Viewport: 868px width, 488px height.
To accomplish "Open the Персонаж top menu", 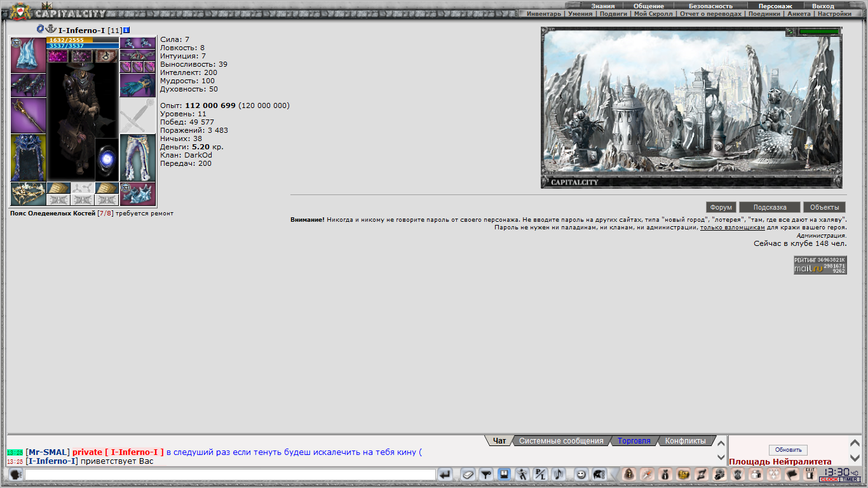I will coord(775,6).
